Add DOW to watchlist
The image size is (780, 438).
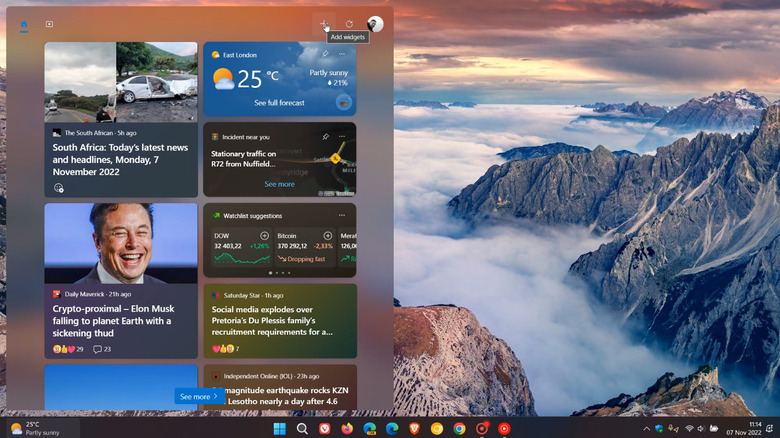pyautogui.click(x=264, y=235)
